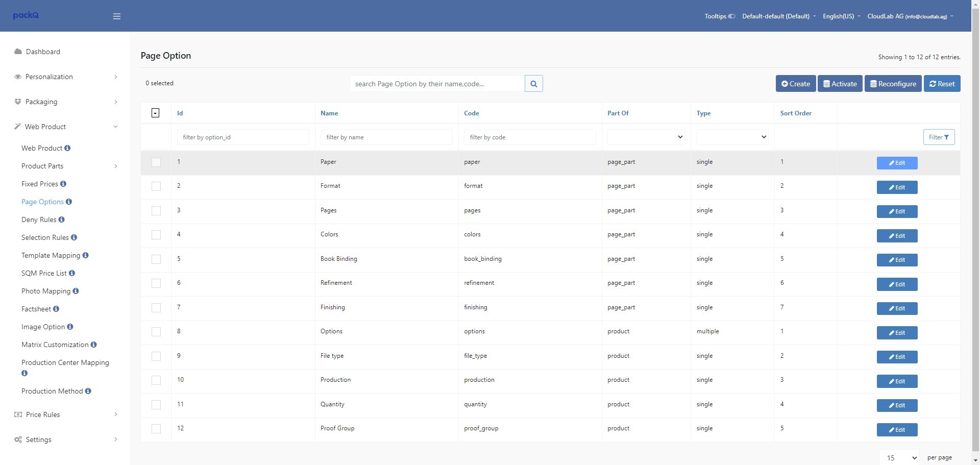The width and height of the screenshot is (980, 465).
Task: Open Fixed Prices in sidebar
Action: coord(40,184)
